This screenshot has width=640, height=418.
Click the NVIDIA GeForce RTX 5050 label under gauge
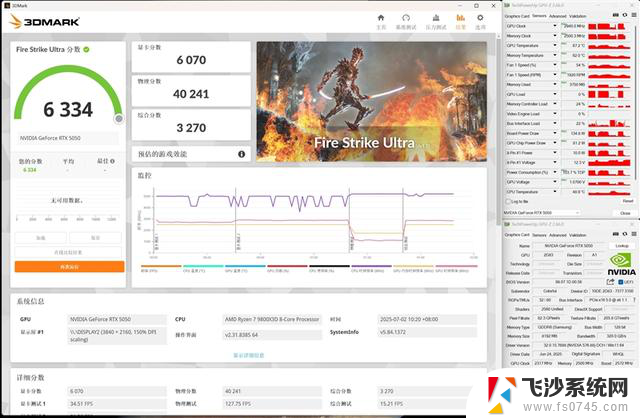point(50,138)
